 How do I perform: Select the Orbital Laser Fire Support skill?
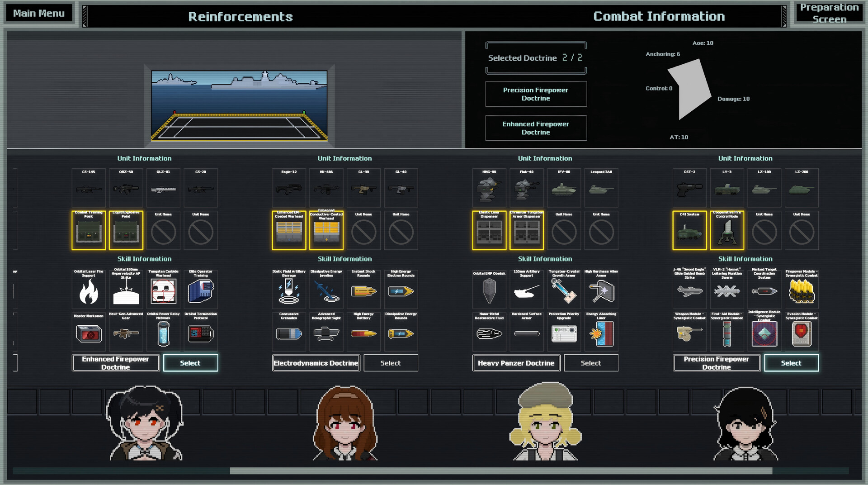(89, 290)
